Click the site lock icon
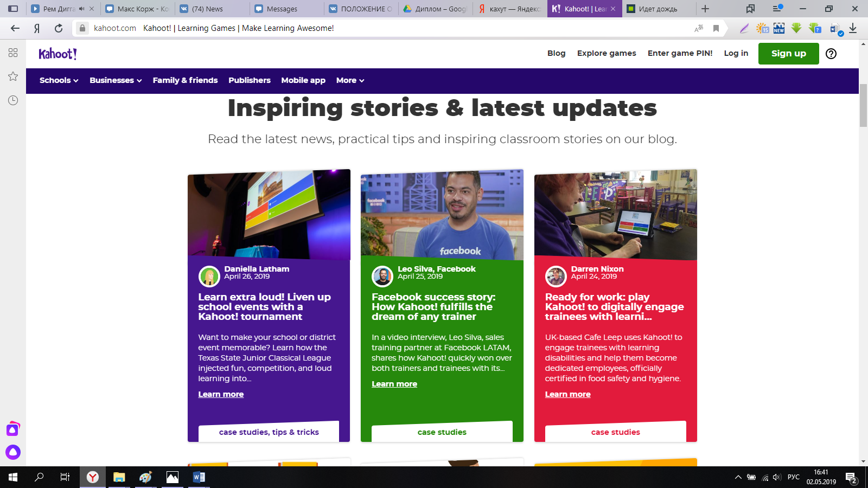The width and height of the screenshot is (868, 488). click(x=82, y=28)
